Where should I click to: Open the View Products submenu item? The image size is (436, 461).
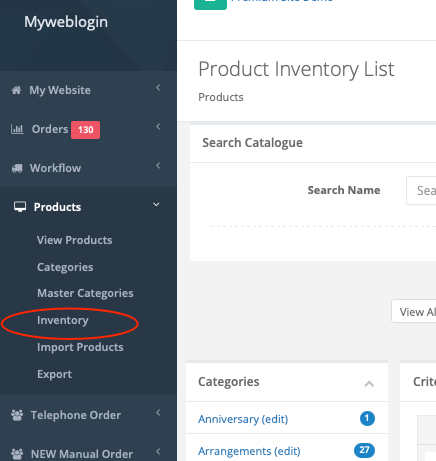[x=75, y=240]
